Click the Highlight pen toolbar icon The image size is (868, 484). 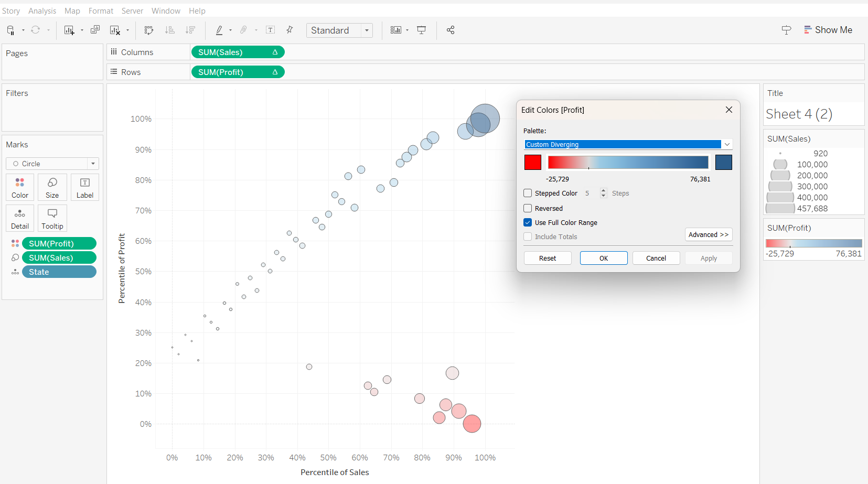point(219,30)
